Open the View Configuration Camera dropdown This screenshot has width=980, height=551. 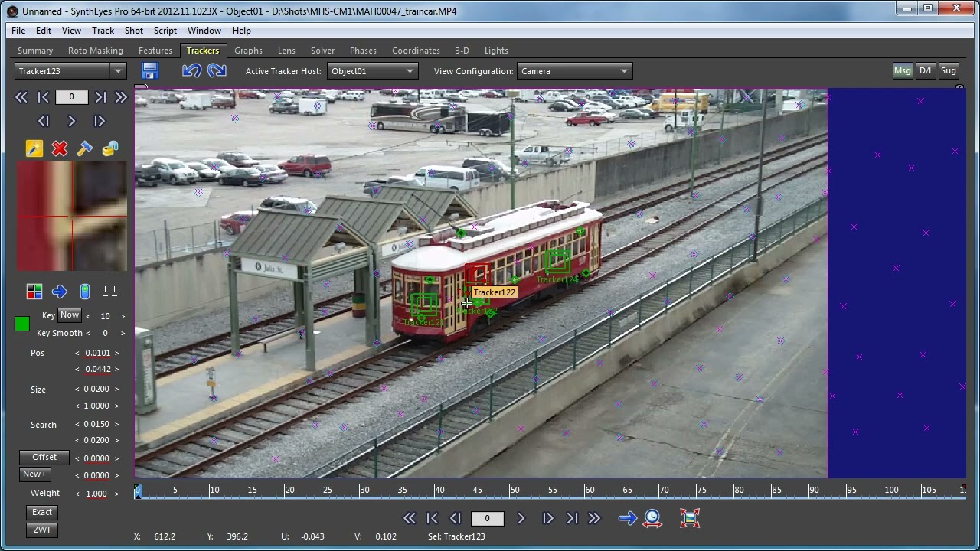click(574, 71)
